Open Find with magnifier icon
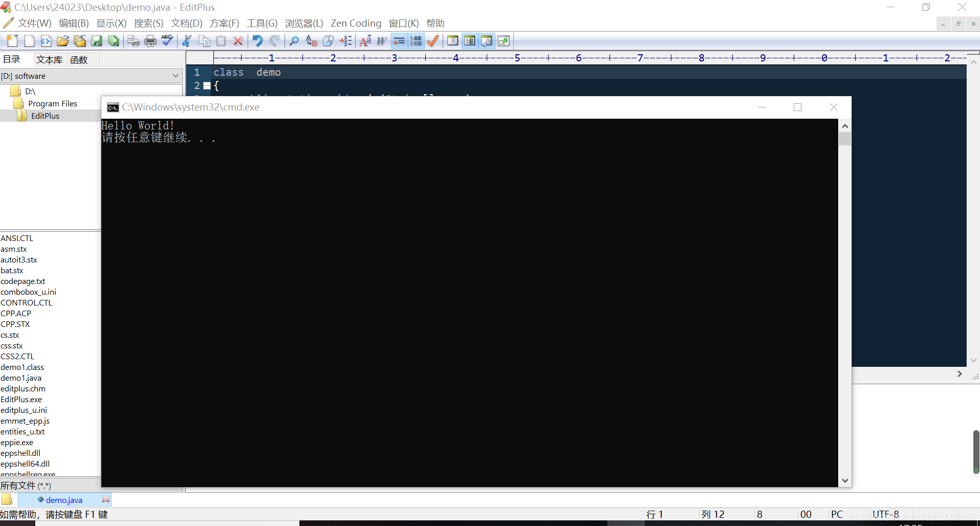Viewport: 980px width, 526px height. coord(294,41)
